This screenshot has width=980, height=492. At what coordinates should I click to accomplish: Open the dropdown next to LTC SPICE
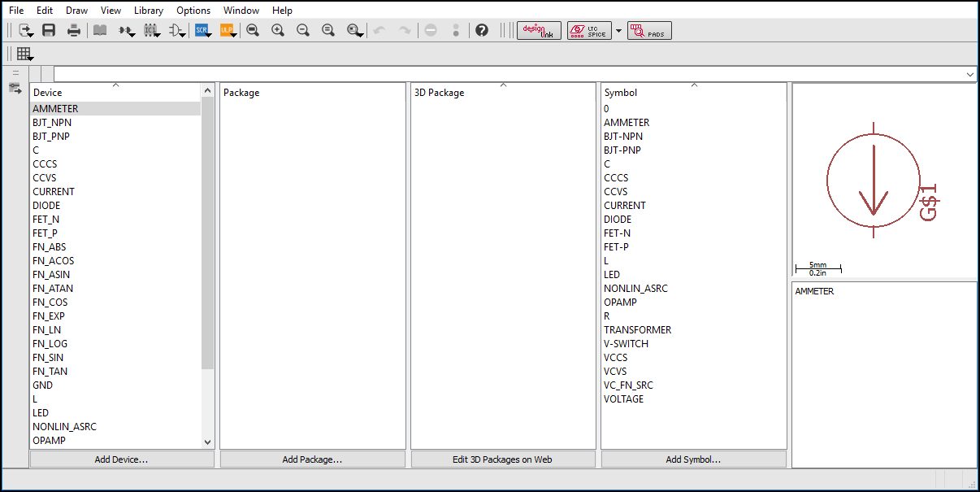pos(618,30)
